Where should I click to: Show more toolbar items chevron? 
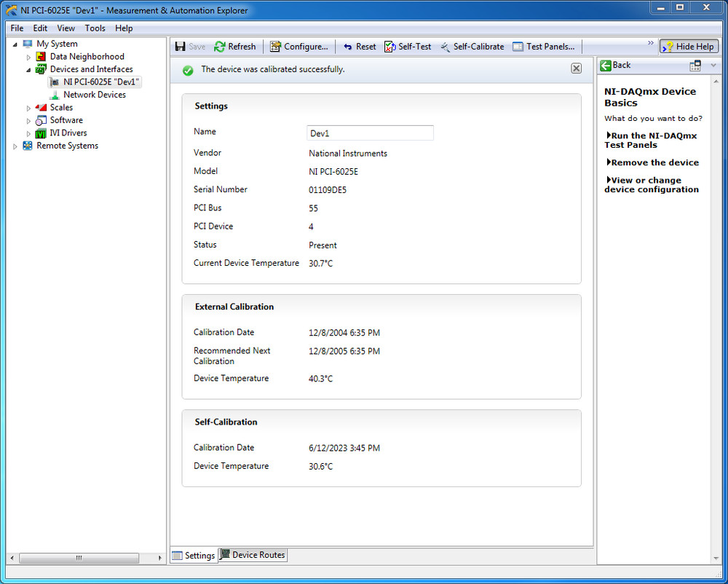pyautogui.click(x=650, y=43)
